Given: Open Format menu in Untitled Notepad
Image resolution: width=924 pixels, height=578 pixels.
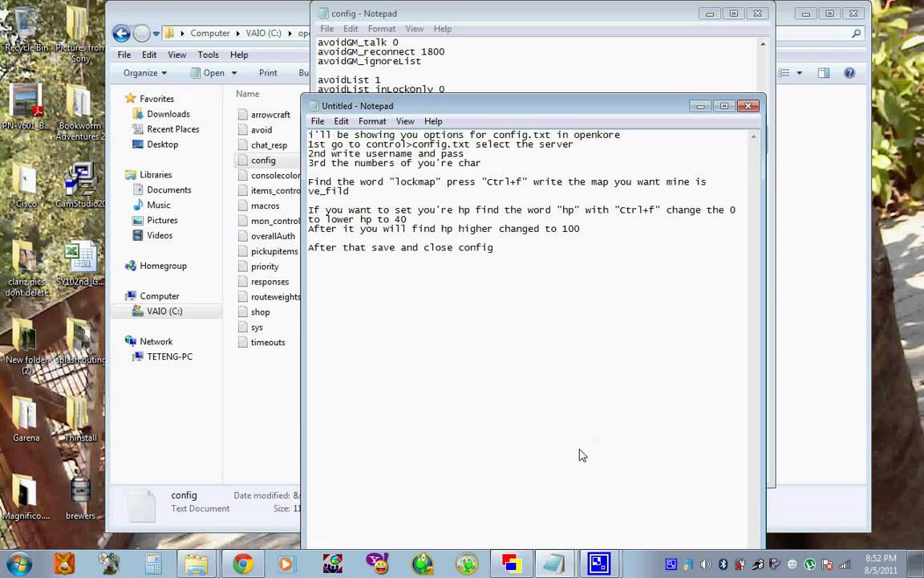Looking at the screenshot, I should [x=372, y=121].
